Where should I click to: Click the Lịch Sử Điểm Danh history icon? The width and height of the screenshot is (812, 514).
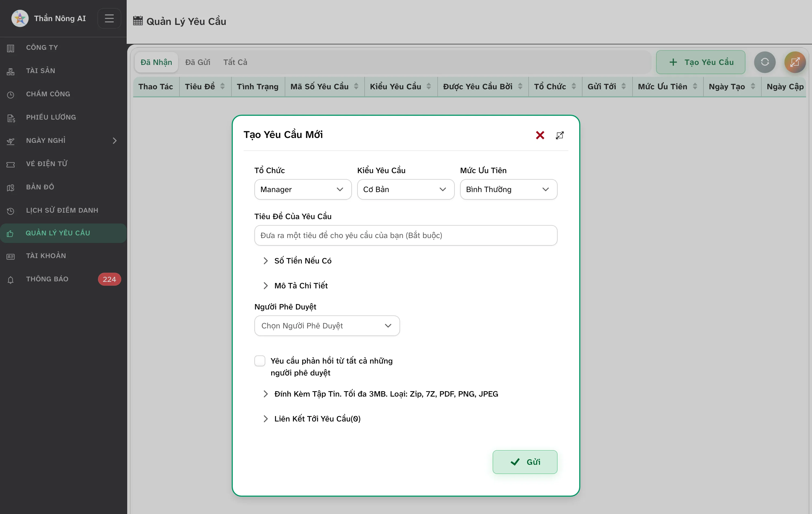(x=11, y=211)
